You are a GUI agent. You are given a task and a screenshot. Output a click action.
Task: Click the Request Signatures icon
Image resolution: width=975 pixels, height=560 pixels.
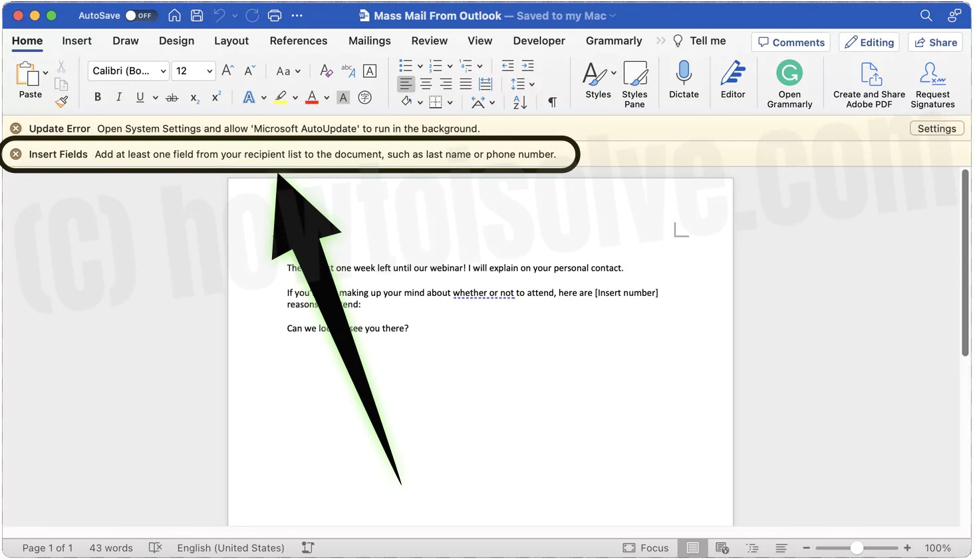[x=932, y=80]
